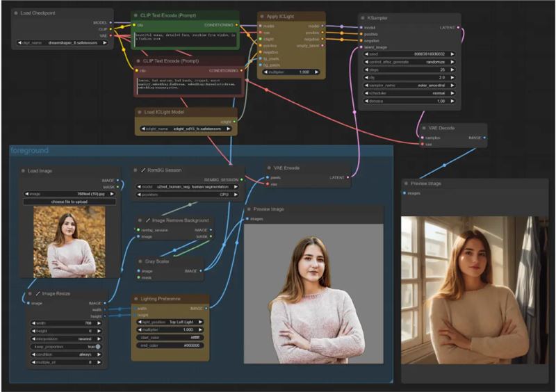Decrease the steps value with left arrow
556x392 pixels.
tap(366, 70)
